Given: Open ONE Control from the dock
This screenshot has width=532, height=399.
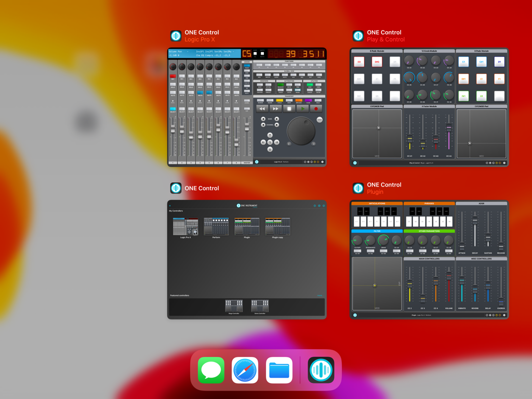Looking at the screenshot, I should [x=321, y=370].
